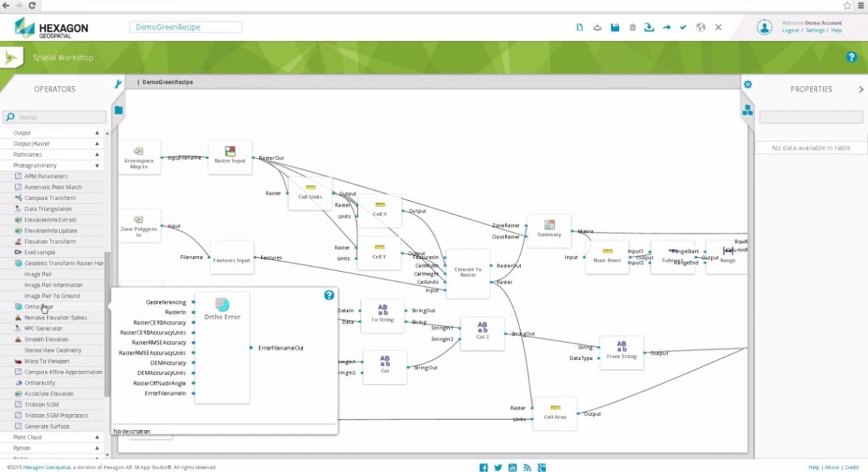The image size is (868, 472).
Task: Open the YouTube footer icon
Action: click(513, 468)
